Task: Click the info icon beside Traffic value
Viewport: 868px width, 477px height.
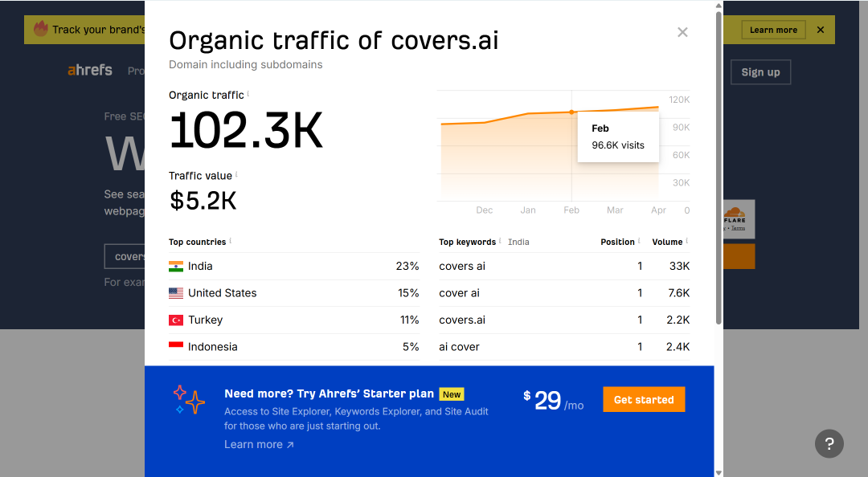Action: (x=236, y=174)
